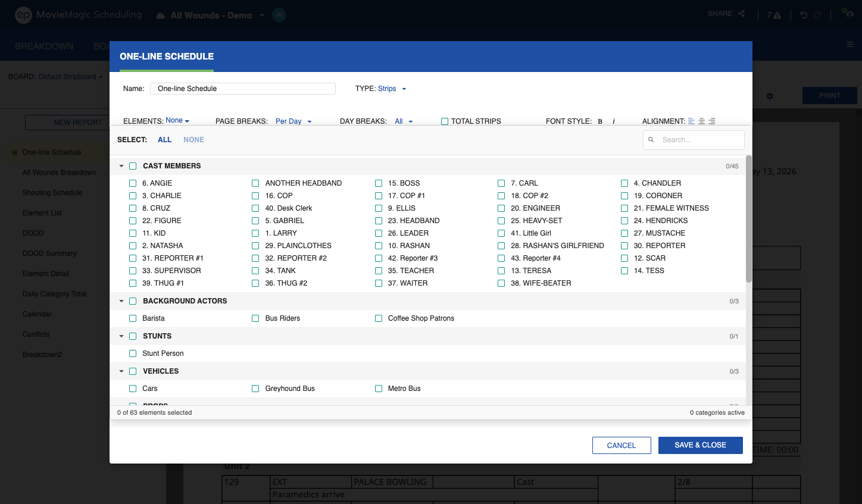Check the 7. CARL checkbox
The height and width of the screenshot is (504, 862).
click(x=501, y=183)
